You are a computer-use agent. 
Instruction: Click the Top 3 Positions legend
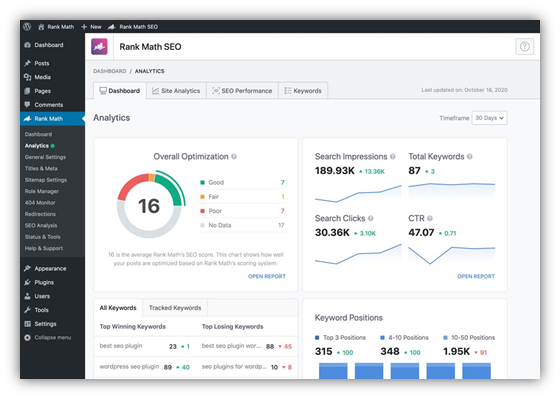340,338
